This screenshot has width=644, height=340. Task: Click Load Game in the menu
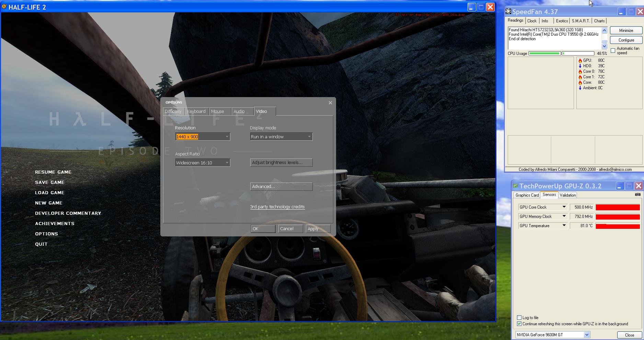[x=50, y=193]
